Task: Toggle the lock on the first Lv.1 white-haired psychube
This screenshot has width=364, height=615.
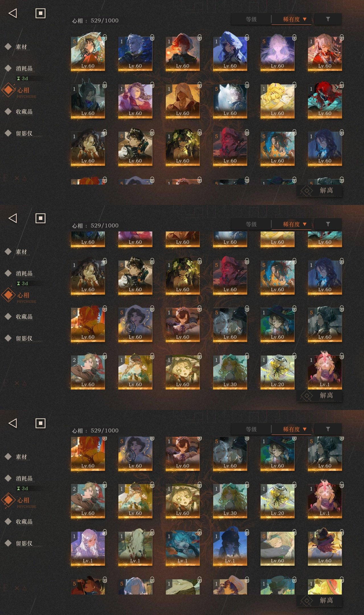Action: click(105, 532)
